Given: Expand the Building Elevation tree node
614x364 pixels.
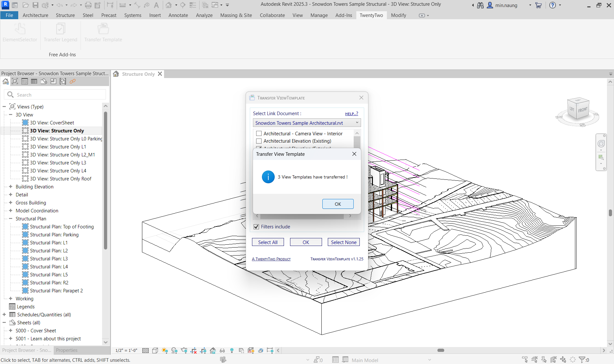Looking at the screenshot, I should coord(11,186).
